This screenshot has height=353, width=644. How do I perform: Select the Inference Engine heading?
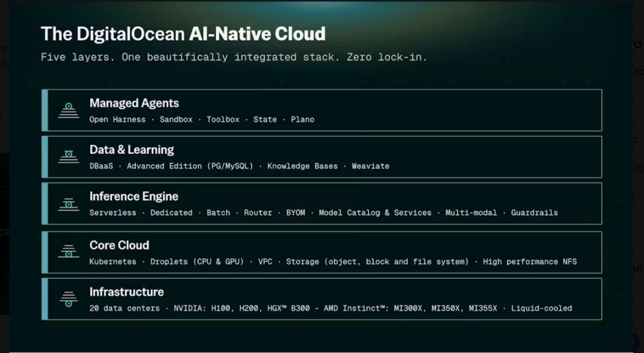pyautogui.click(x=134, y=196)
